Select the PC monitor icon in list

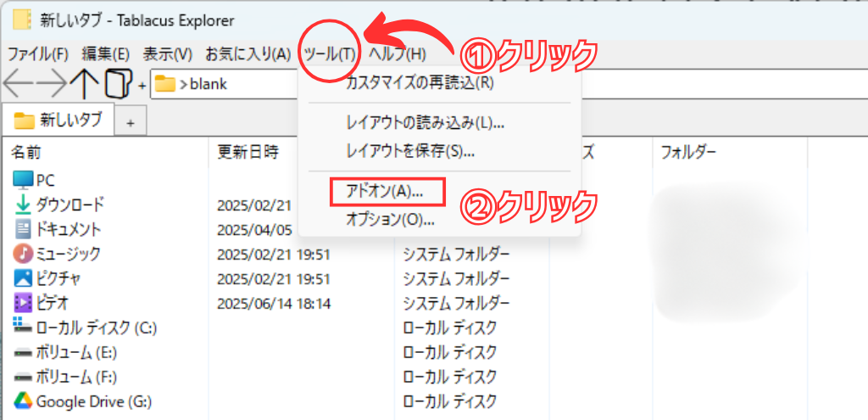(x=23, y=180)
